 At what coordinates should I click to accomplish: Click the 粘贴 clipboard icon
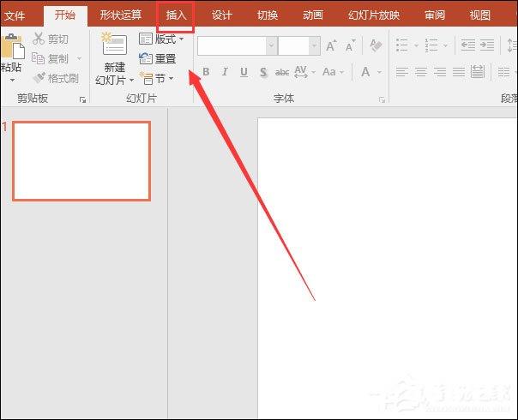point(13,46)
